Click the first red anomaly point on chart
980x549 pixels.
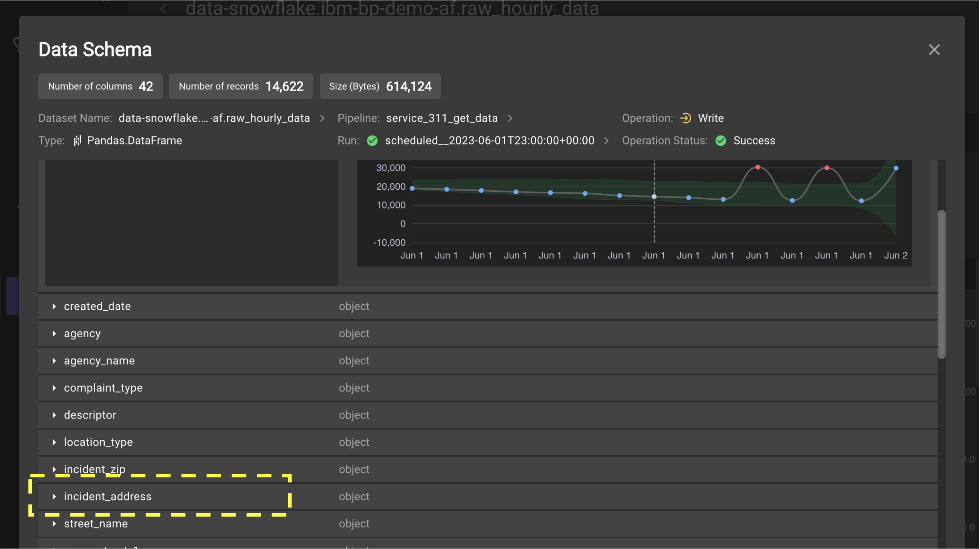758,167
